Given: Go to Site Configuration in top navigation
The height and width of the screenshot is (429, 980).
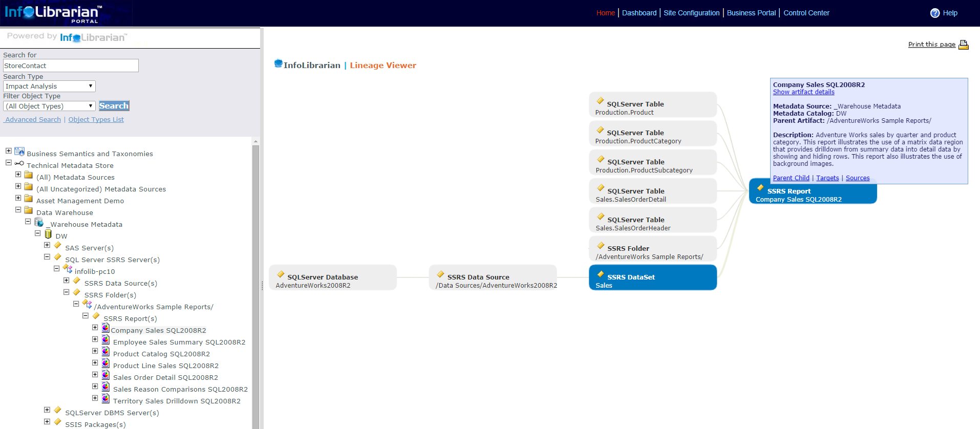Looking at the screenshot, I should point(691,13).
